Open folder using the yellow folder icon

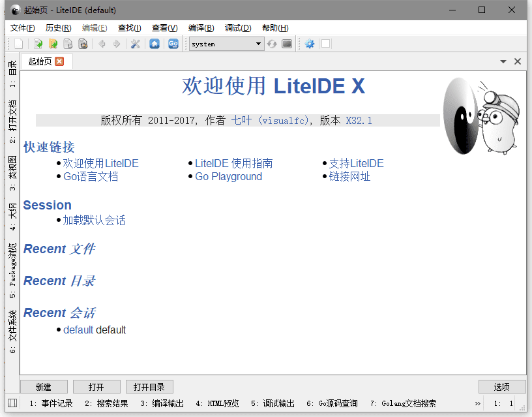(53, 44)
